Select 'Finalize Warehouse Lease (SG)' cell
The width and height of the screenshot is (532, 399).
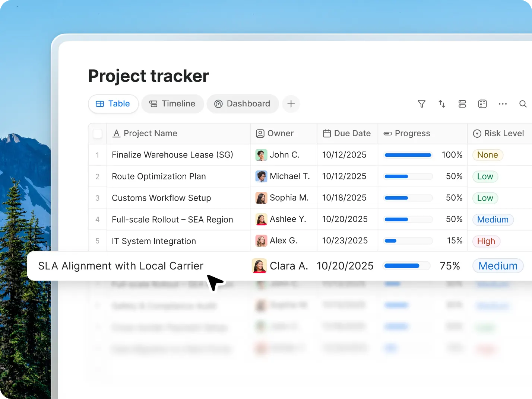point(178,155)
